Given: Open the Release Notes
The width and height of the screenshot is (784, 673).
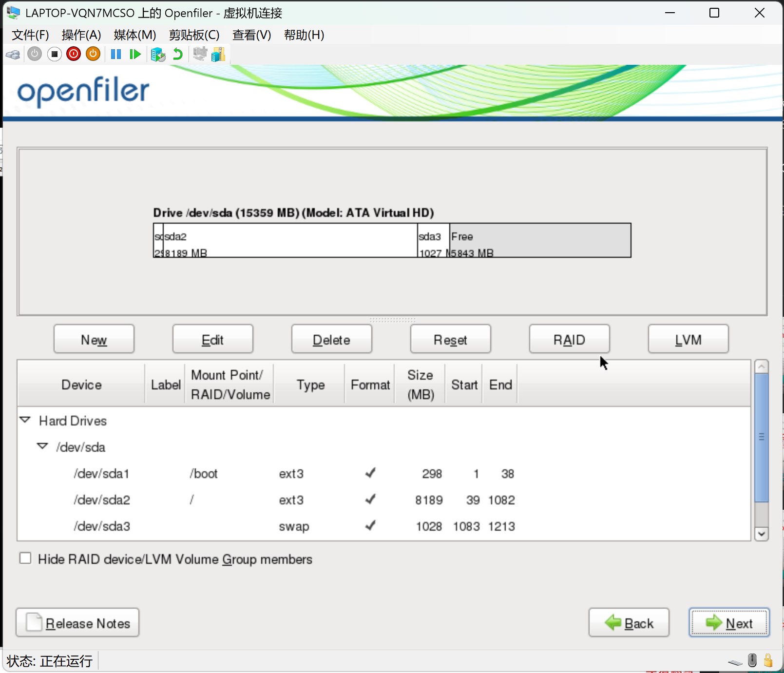Looking at the screenshot, I should point(77,623).
